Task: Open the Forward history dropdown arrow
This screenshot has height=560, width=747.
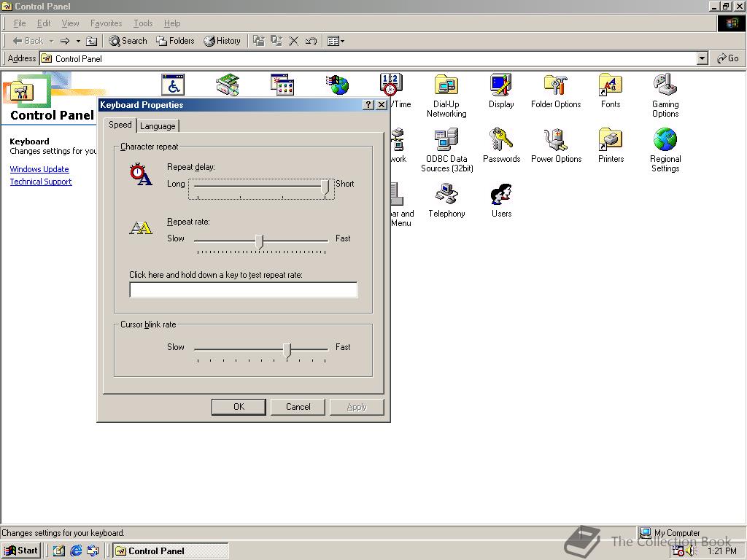Action: (78, 42)
